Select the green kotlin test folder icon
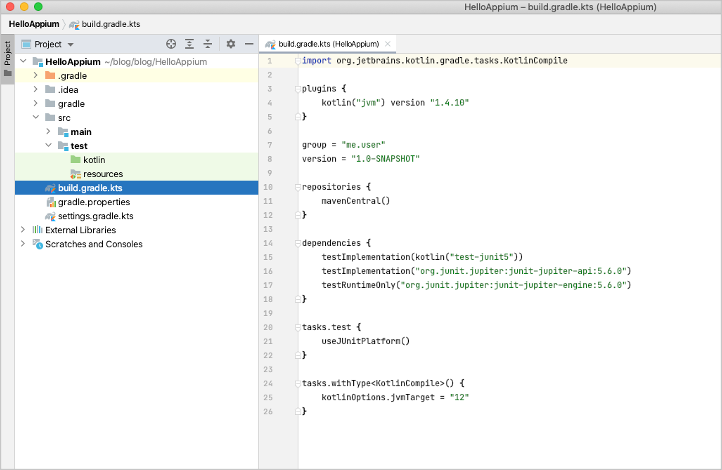The width and height of the screenshot is (722, 470). pos(76,159)
